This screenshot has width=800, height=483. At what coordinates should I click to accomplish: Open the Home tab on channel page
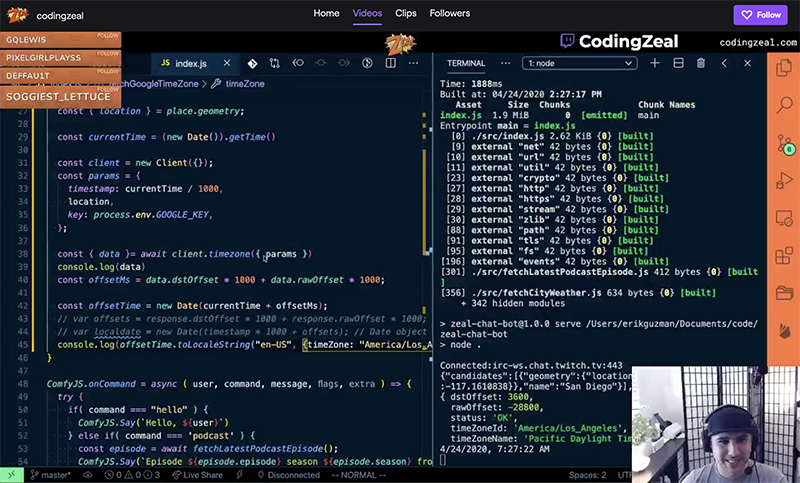326,13
